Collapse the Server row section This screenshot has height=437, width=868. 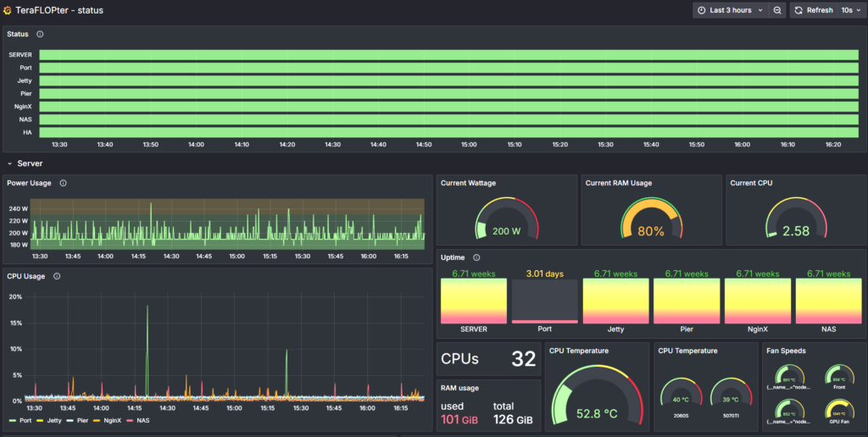[x=9, y=163]
